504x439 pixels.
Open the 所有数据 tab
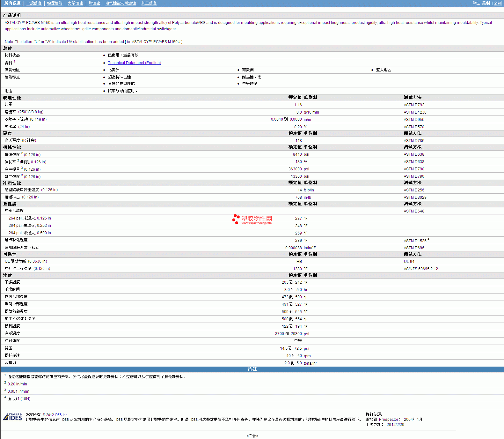12,3
